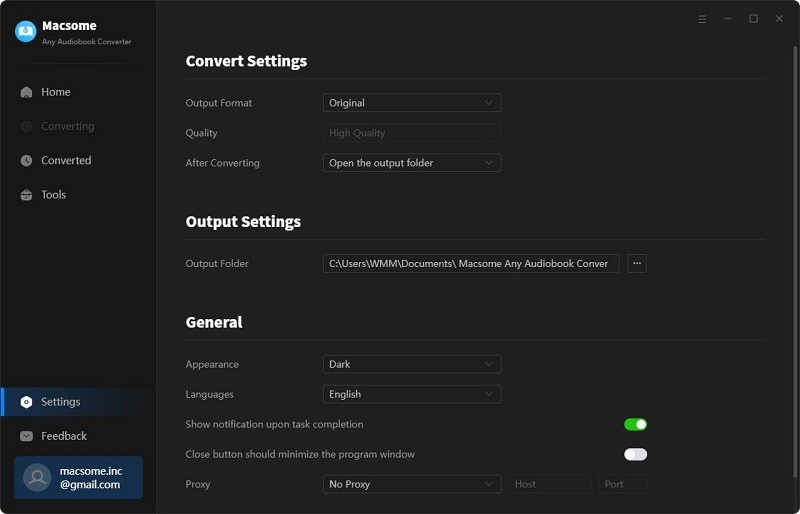Click the Output Folder path field
Image resolution: width=800 pixels, height=514 pixels.
point(471,263)
